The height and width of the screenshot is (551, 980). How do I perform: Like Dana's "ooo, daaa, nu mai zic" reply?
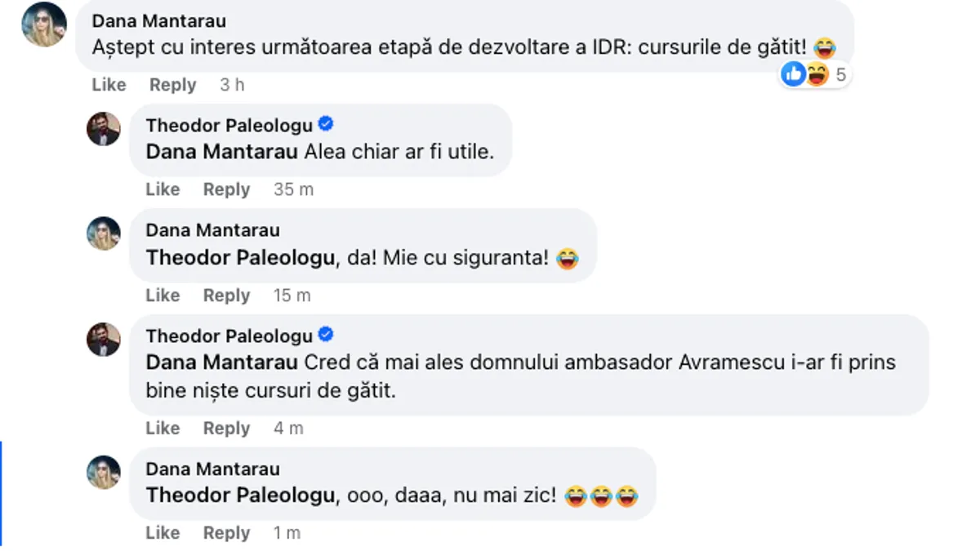click(x=163, y=533)
